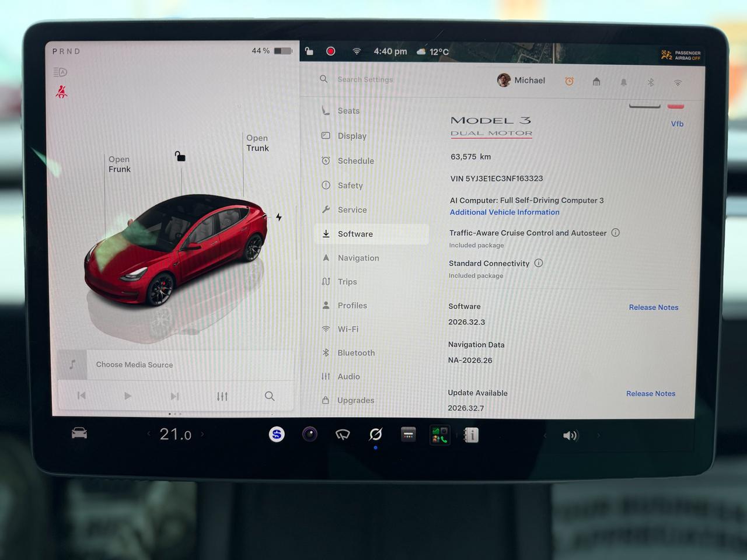Tap the speaker volume icon

570,436
